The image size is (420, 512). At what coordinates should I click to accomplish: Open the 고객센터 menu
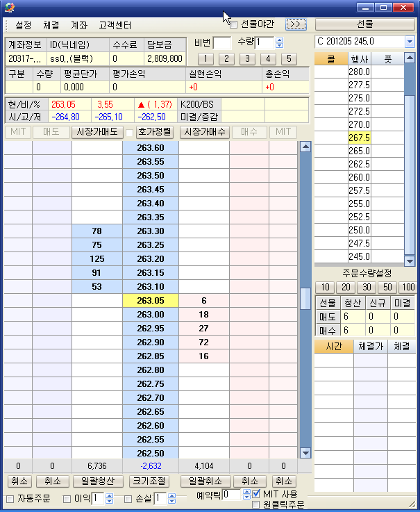pos(115,26)
